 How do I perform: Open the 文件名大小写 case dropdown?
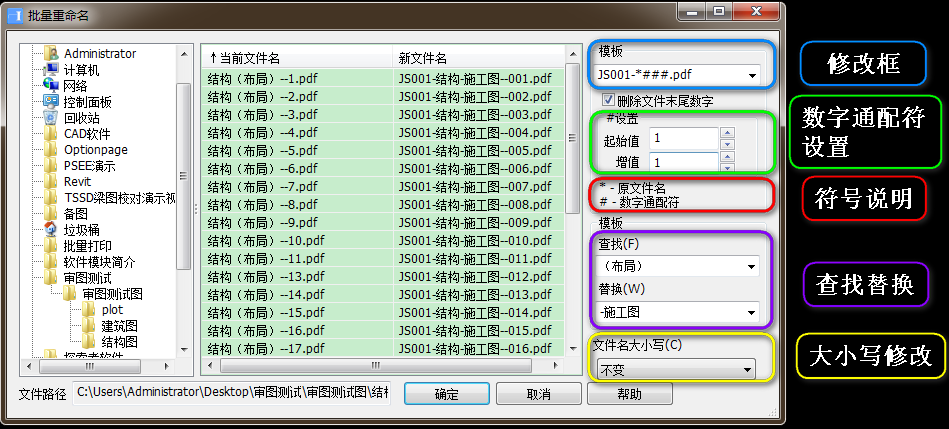coord(746,371)
